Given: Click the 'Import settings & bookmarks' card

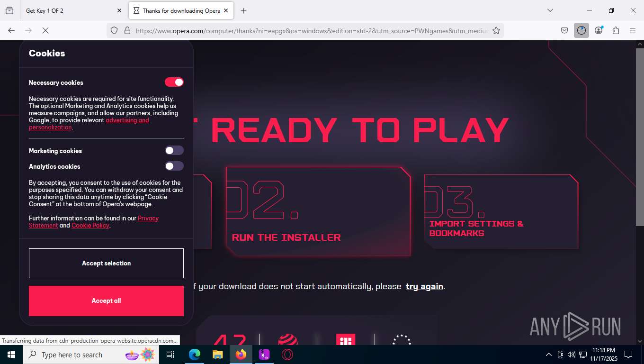Looking at the screenshot, I should pos(501,211).
